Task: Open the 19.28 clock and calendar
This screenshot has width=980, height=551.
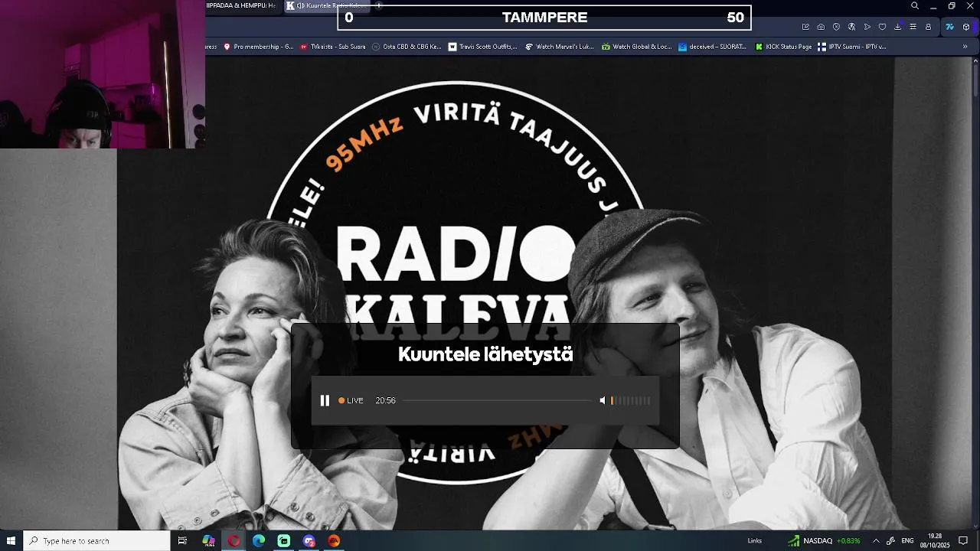Action: click(x=935, y=540)
